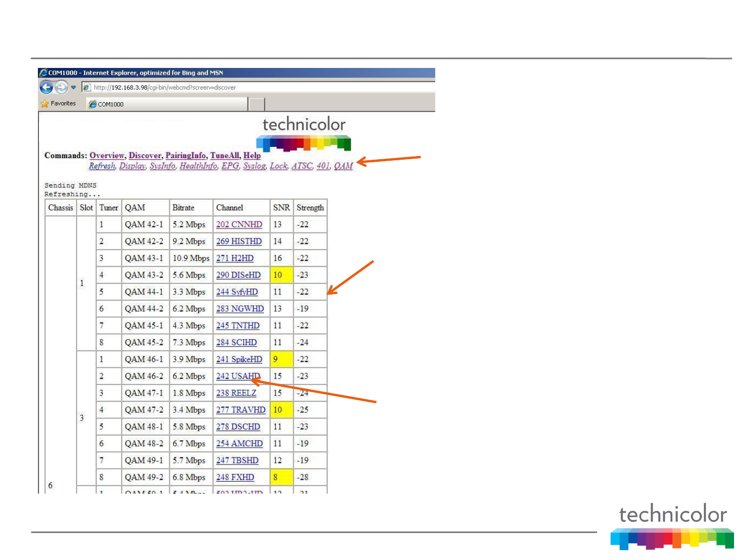The height and width of the screenshot is (560, 747).
Task: Open a new blank tab
Action: pos(256,104)
